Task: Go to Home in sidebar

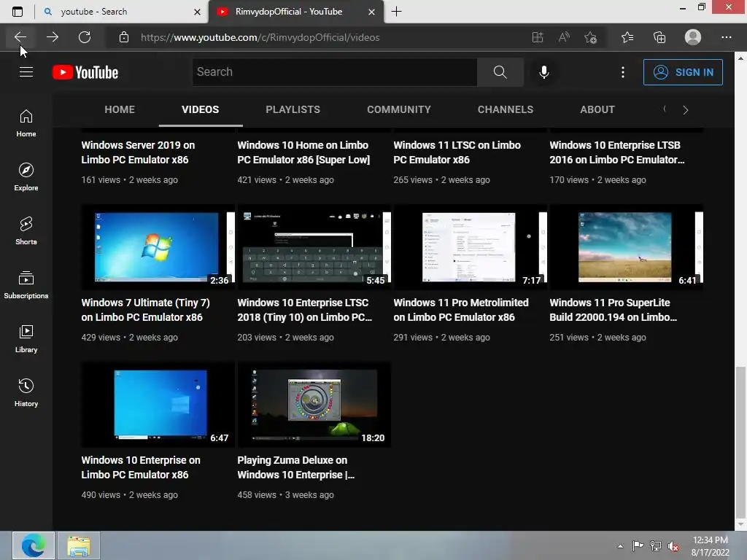Action: pyautogui.click(x=26, y=123)
